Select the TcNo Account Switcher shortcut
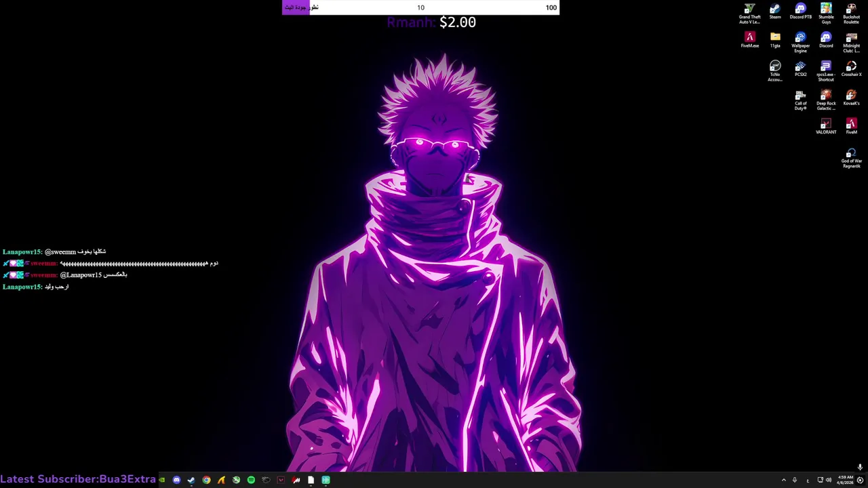868x488 pixels. [x=775, y=71]
